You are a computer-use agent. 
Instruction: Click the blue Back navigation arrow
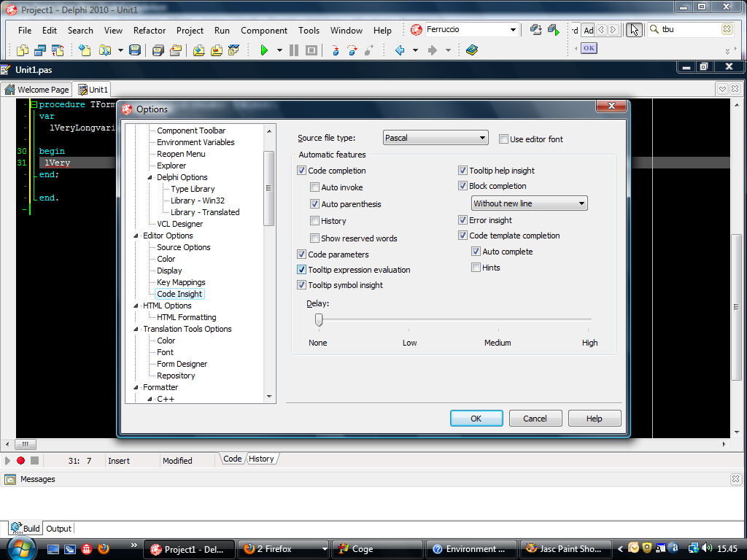pos(400,50)
